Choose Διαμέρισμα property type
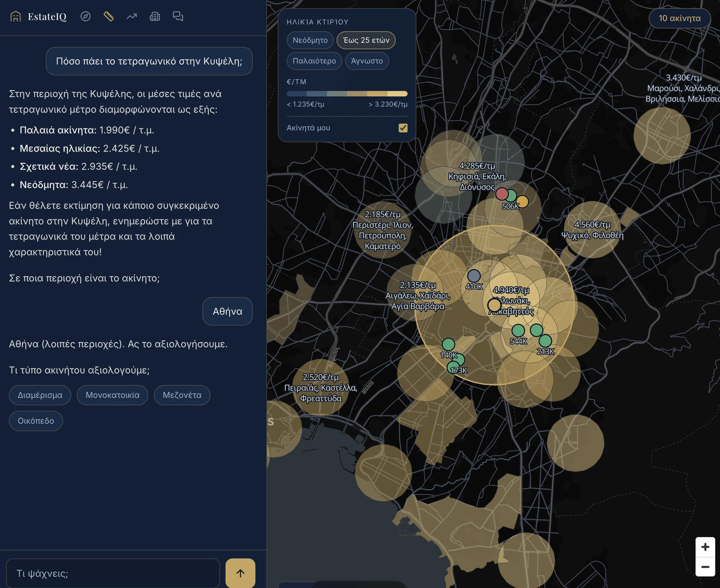The width and height of the screenshot is (720, 588). (40, 395)
